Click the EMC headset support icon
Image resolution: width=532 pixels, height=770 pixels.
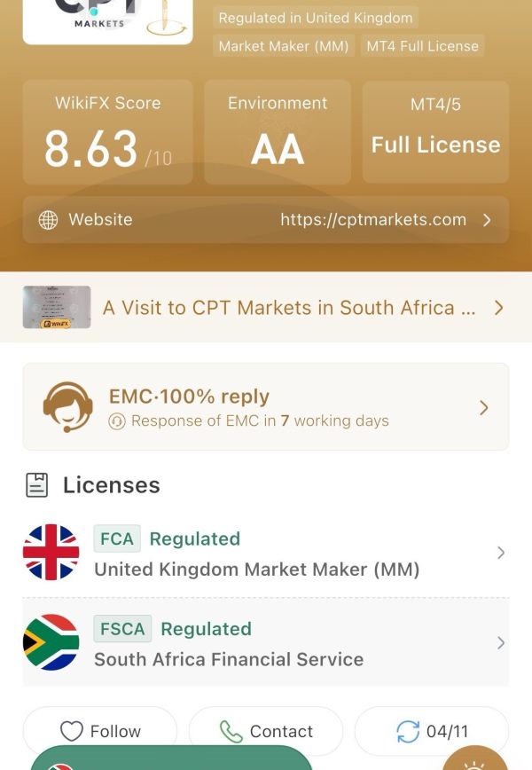[x=67, y=407]
